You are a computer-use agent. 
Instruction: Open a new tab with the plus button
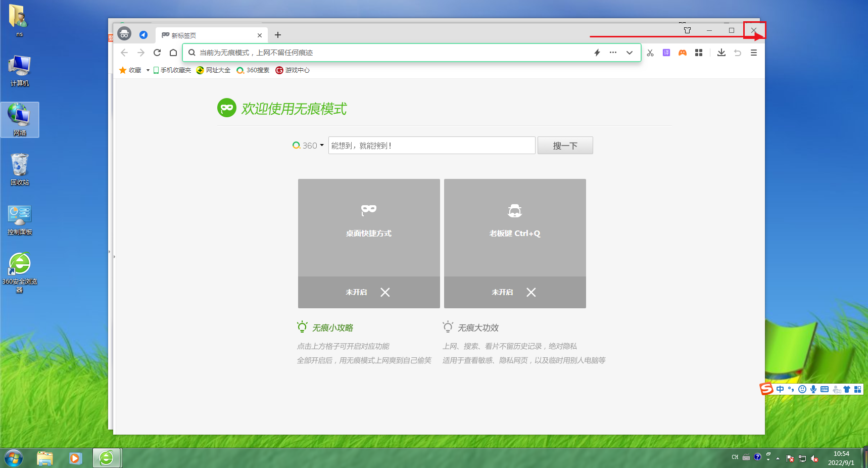click(278, 35)
